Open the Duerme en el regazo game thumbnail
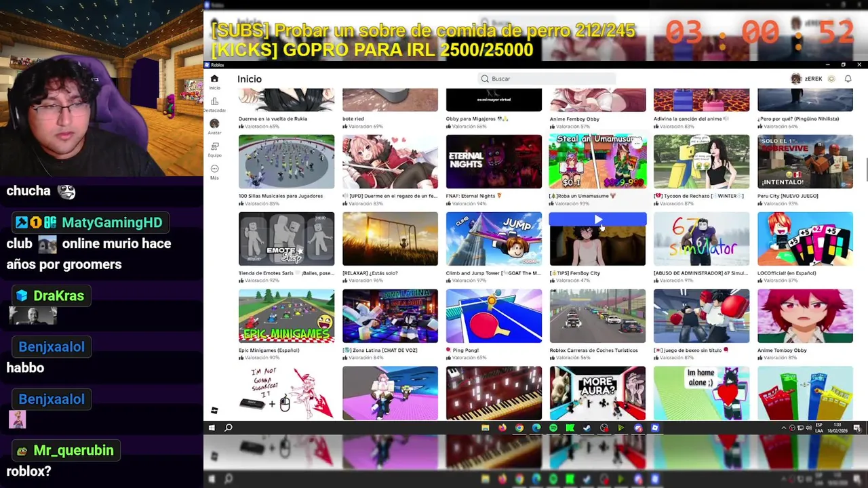 [x=390, y=161]
